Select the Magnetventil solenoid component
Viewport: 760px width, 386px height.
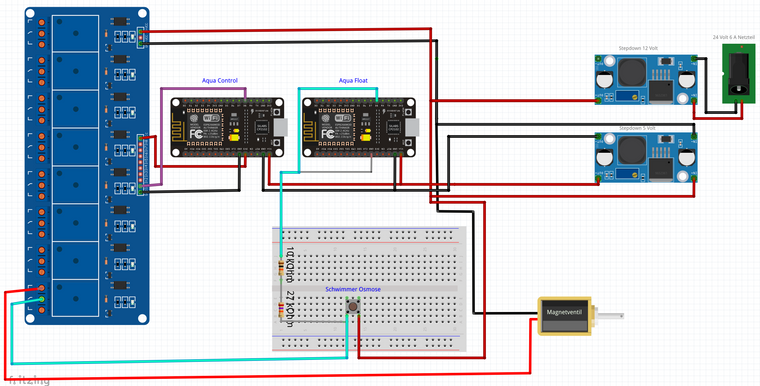click(564, 316)
